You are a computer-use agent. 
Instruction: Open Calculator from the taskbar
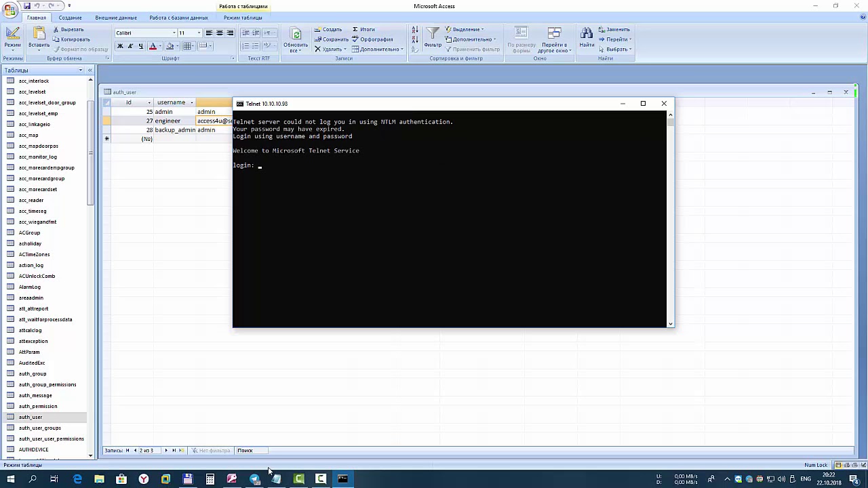210,479
